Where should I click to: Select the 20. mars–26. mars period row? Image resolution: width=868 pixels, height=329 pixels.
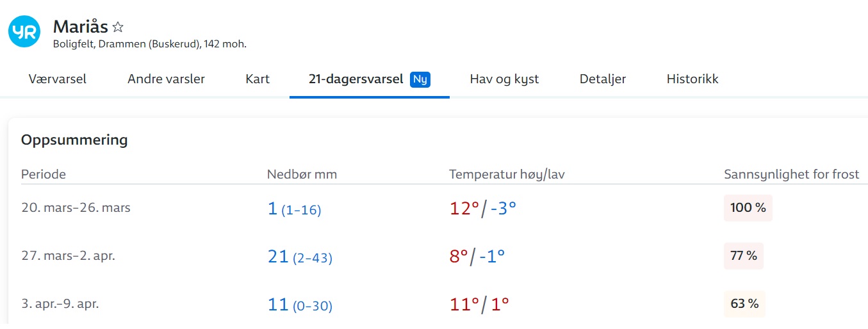point(438,208)
